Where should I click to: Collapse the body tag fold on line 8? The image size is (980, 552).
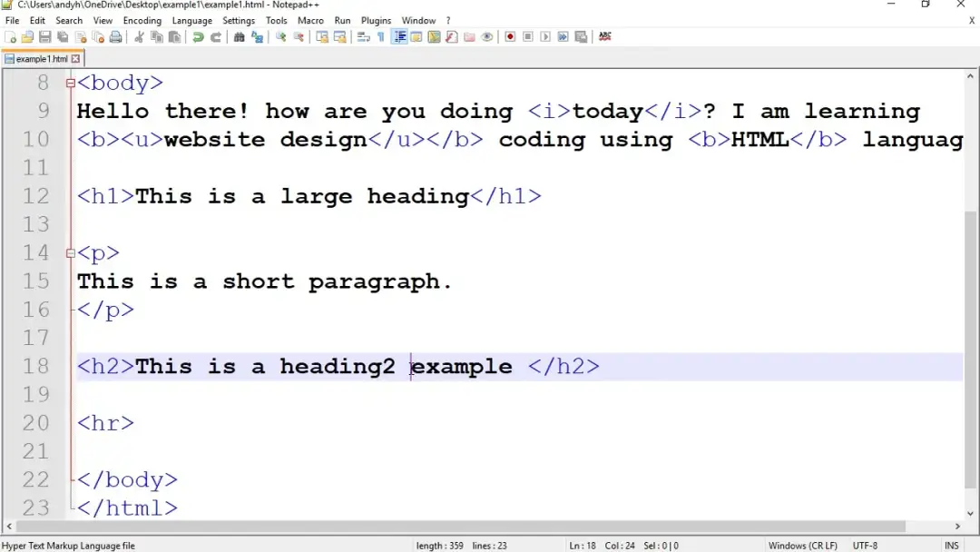coord(70,82)
